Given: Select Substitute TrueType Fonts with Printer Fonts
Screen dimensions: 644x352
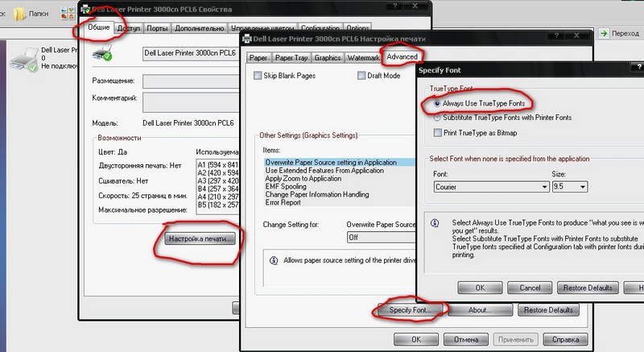Looking at the screenshot, I should (x=436, y=118).
